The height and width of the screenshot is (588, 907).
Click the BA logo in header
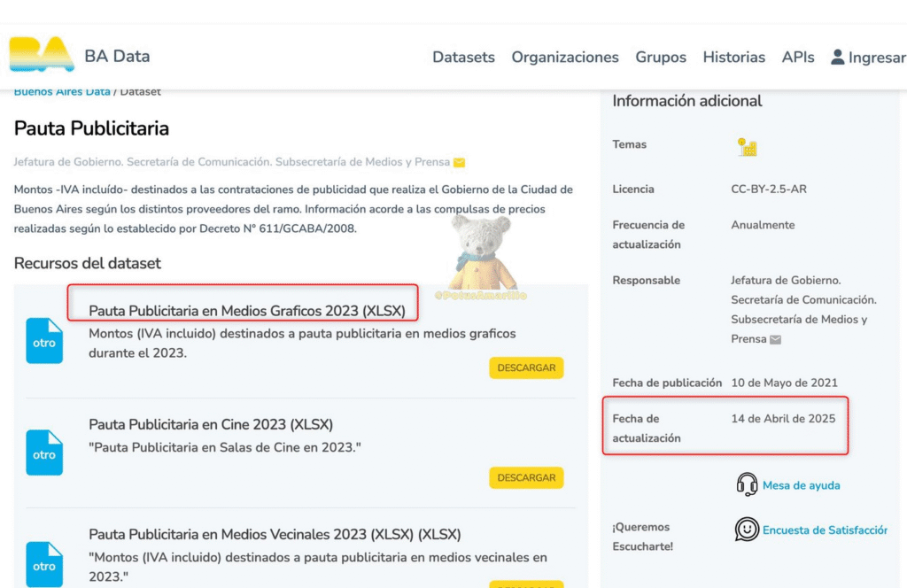[42, 54]
